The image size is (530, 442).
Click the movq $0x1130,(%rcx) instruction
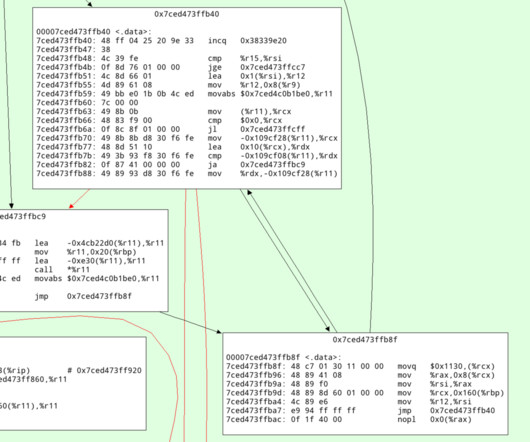[x=361, y=366]
